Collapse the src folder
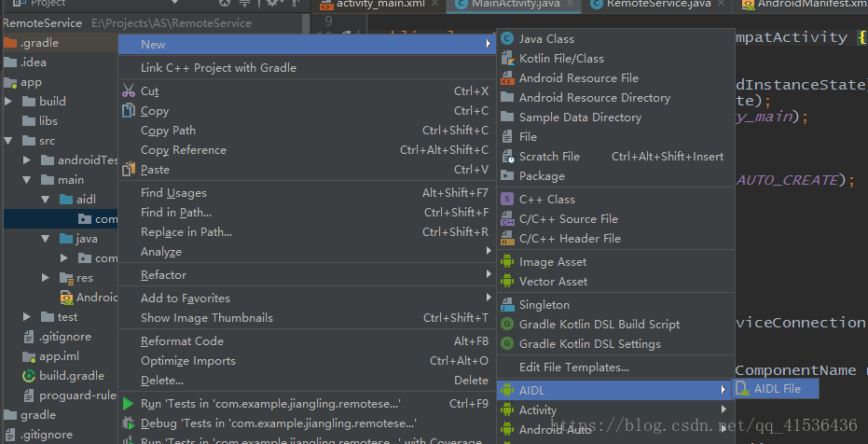 (8, 141)
